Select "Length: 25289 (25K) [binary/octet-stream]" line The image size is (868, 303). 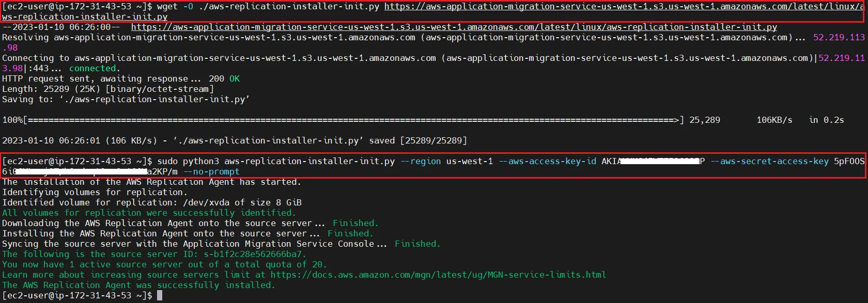click(x=108, y=89)
